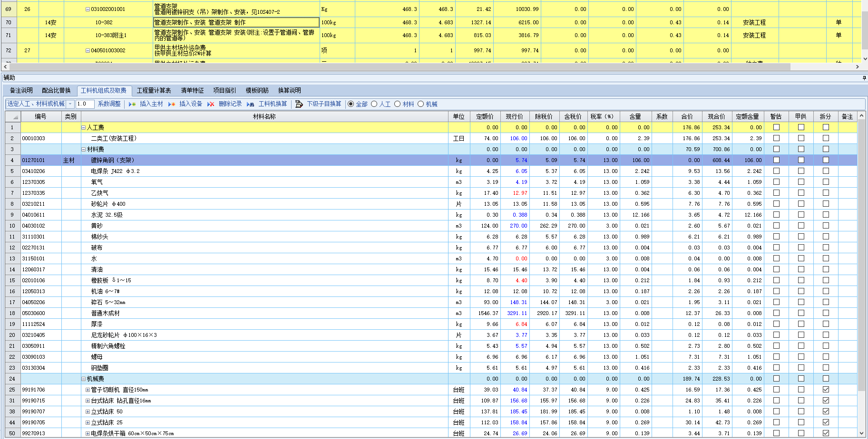Viewport: 868px width, 439px height.
Task: Click the 删除记录 red X icon
Action: (211, 104)
